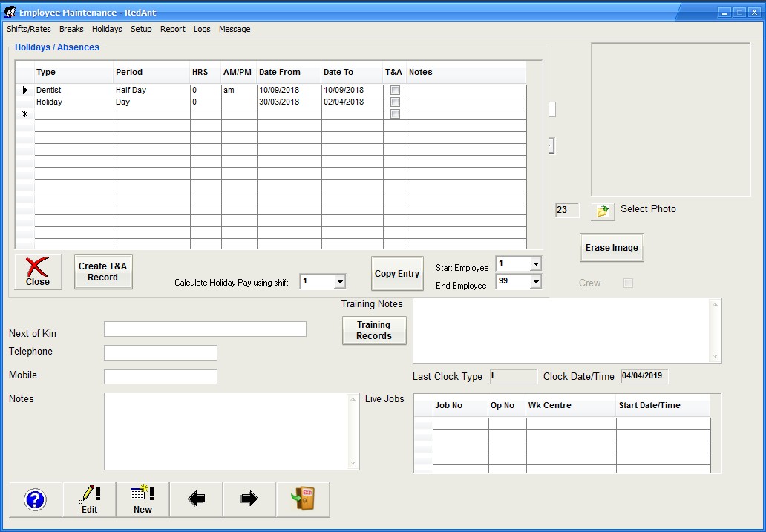This screenshot has height=532, width=766.
Task: Click the Training Notes scrollbar down arrow
Action: (x=716, y=357)
